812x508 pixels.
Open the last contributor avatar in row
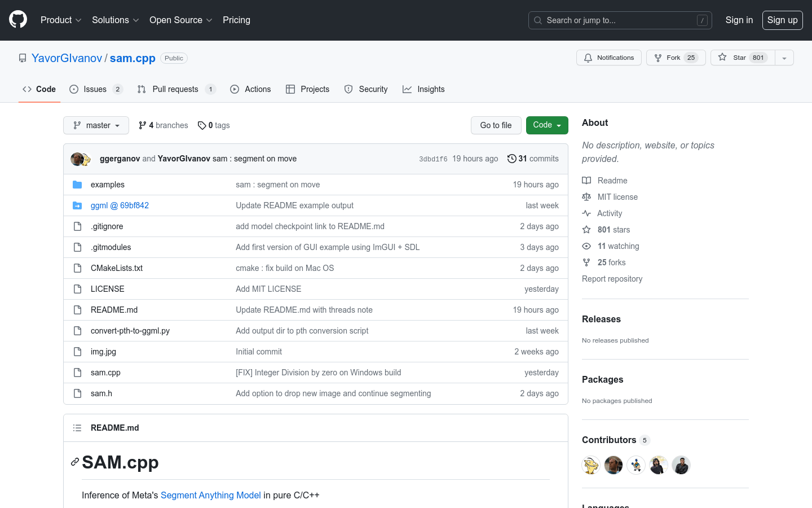681,465
